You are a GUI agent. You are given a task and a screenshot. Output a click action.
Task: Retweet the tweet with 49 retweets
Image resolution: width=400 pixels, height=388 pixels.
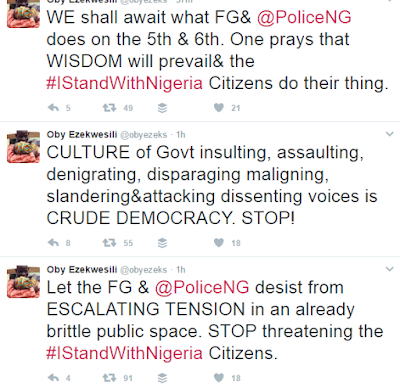(109, 108)
